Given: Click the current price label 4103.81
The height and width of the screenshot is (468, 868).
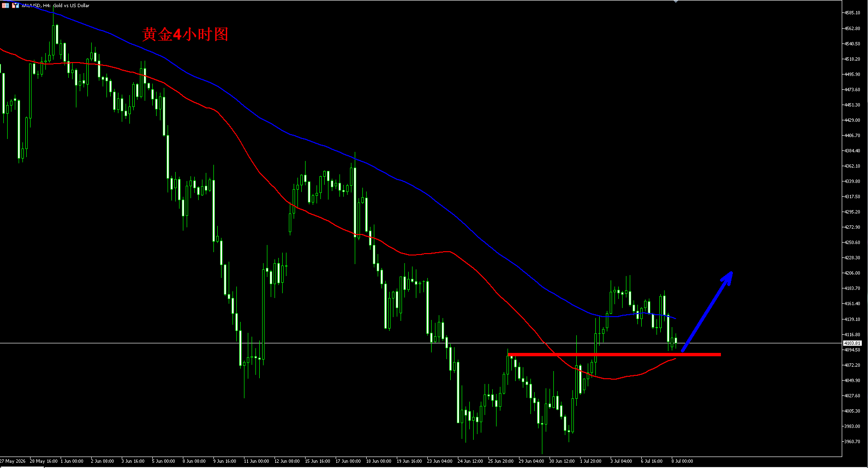Looking at the screenshot, I should click(852, 343).
